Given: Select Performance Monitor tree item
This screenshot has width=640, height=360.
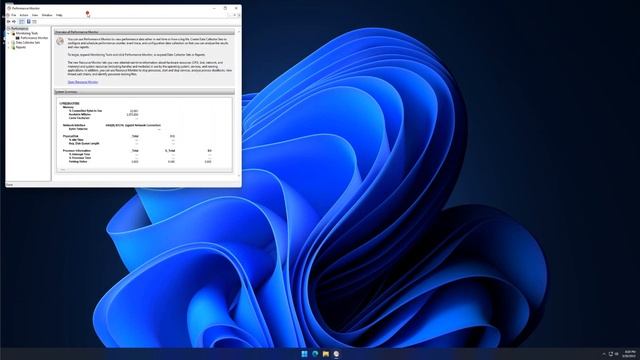Looking at the screenshot, I should pyautogui.click(x=34, y=38).
